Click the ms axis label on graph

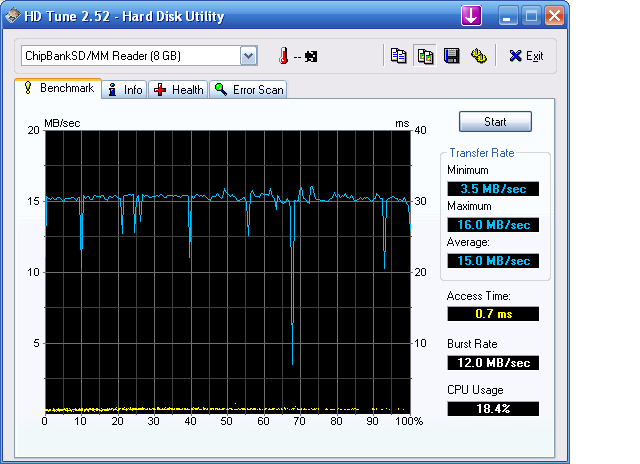402,123
